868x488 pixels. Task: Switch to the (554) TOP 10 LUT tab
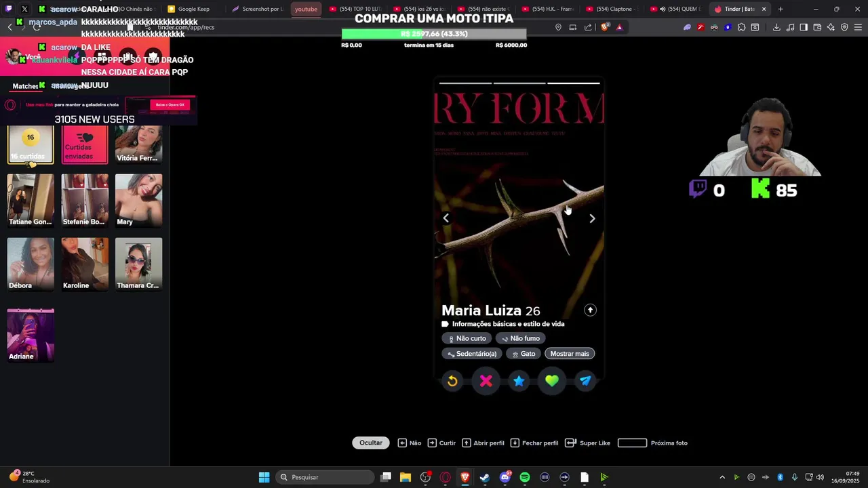pos(355,9)
